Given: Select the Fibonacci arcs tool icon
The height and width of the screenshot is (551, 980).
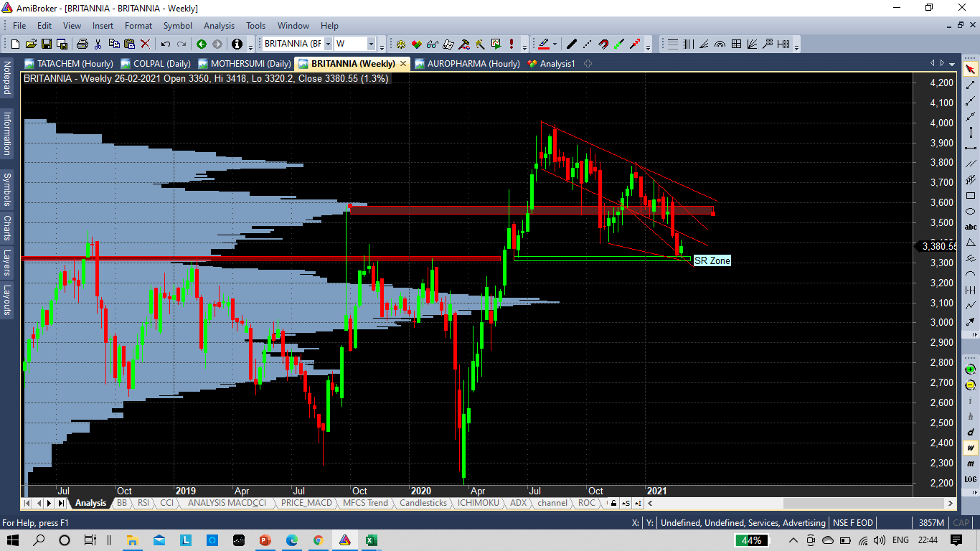Looking at the screenshot, I should (x=720, y=44).
